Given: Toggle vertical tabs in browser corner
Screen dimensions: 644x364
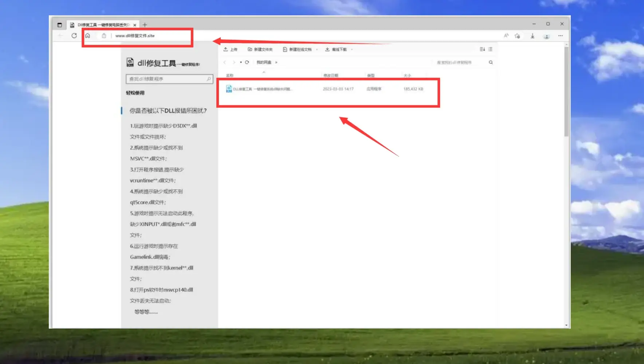Looking at the screenshot, I should tap(59, 24).
